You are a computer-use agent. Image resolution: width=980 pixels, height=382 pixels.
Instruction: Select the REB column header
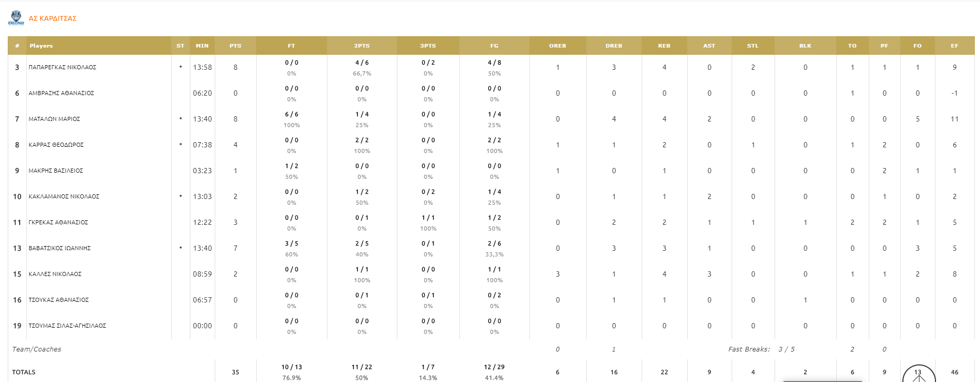tap(664, 46)
